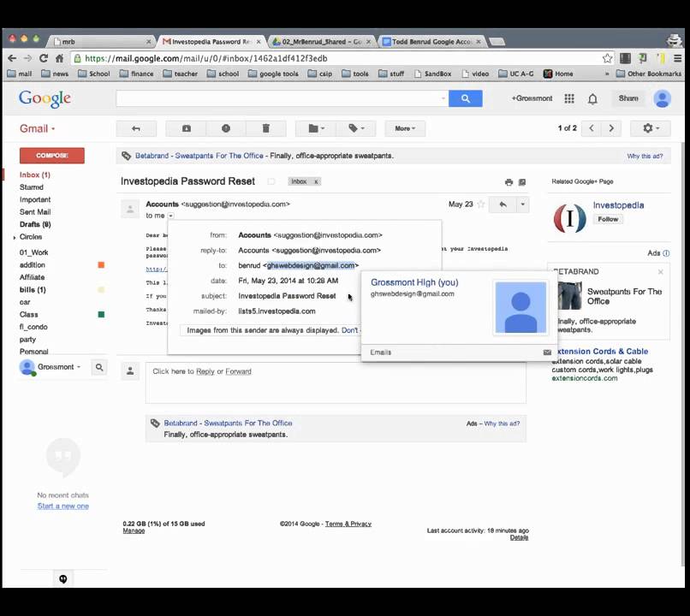Click the Manage storage link
This screenshot has width=690, height=616.
coord(134,530)
